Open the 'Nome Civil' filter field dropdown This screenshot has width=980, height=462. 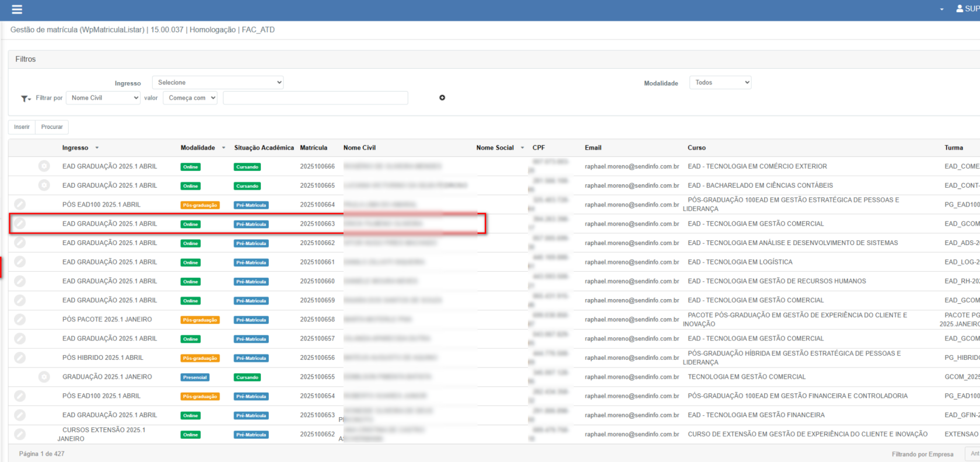(103, 98)
